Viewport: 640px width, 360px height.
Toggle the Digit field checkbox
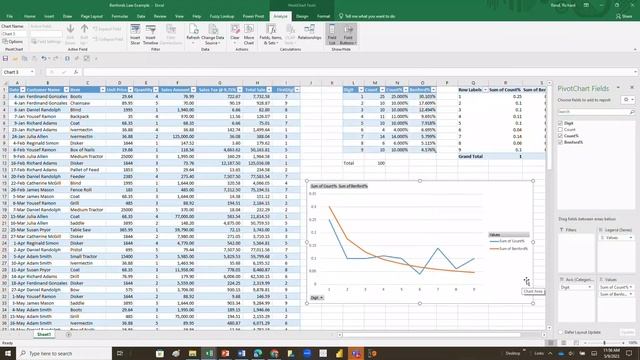[560, 123]
